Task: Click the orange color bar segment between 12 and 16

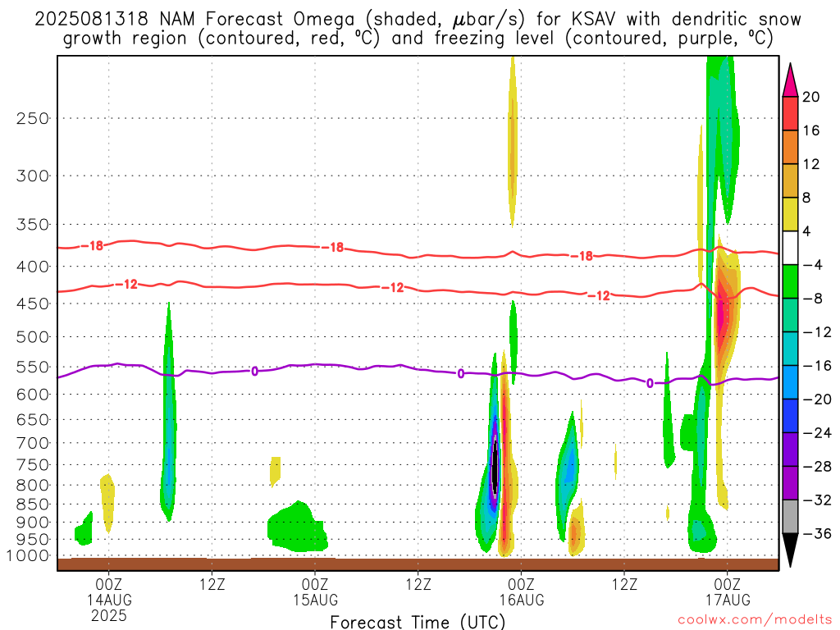Action: click(790, 148)
